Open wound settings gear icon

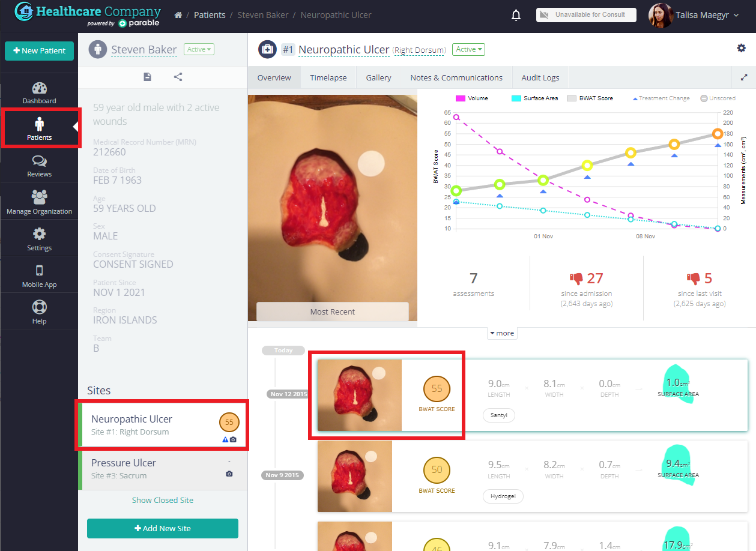click(741, 48)
